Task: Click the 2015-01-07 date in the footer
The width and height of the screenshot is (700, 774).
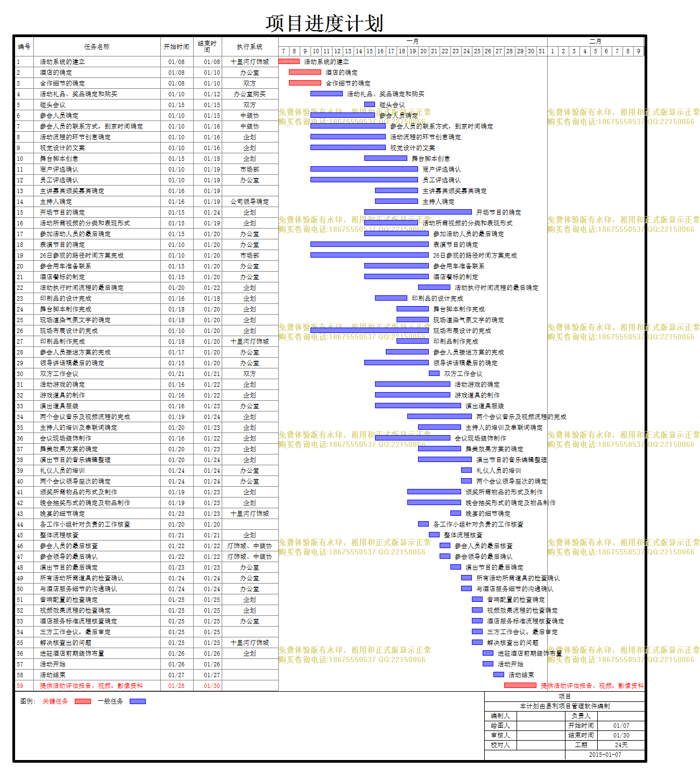Action: click(x=605, y=755)
